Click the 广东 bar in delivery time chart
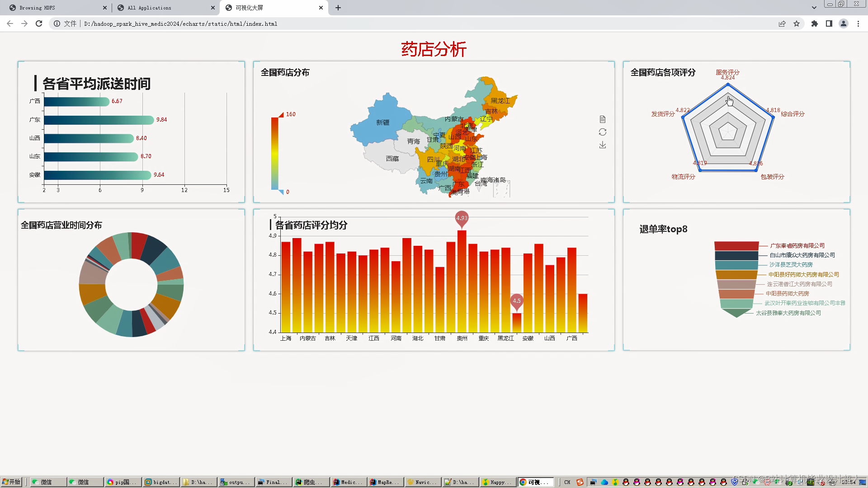 tap(99, 120)
